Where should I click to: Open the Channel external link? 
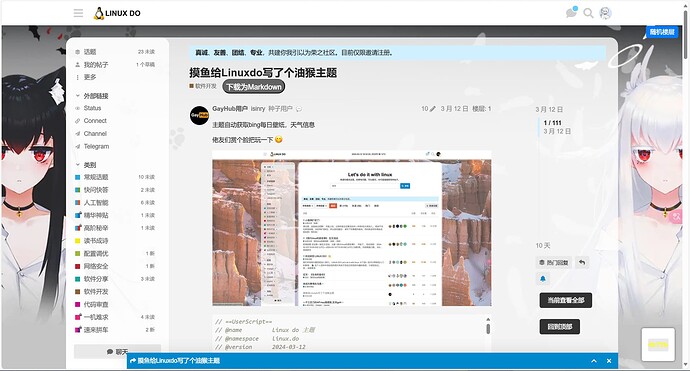[95, 133]
